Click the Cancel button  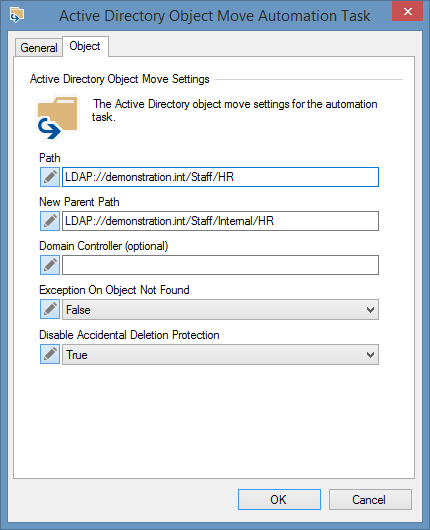click(x=370, y=499)
